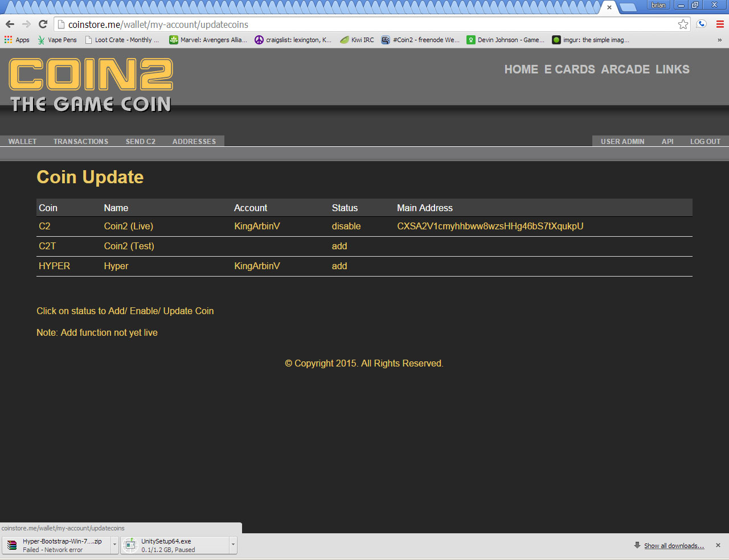
Task: Open the Chrome menu hamburger icon
Action: coord(720,24)
